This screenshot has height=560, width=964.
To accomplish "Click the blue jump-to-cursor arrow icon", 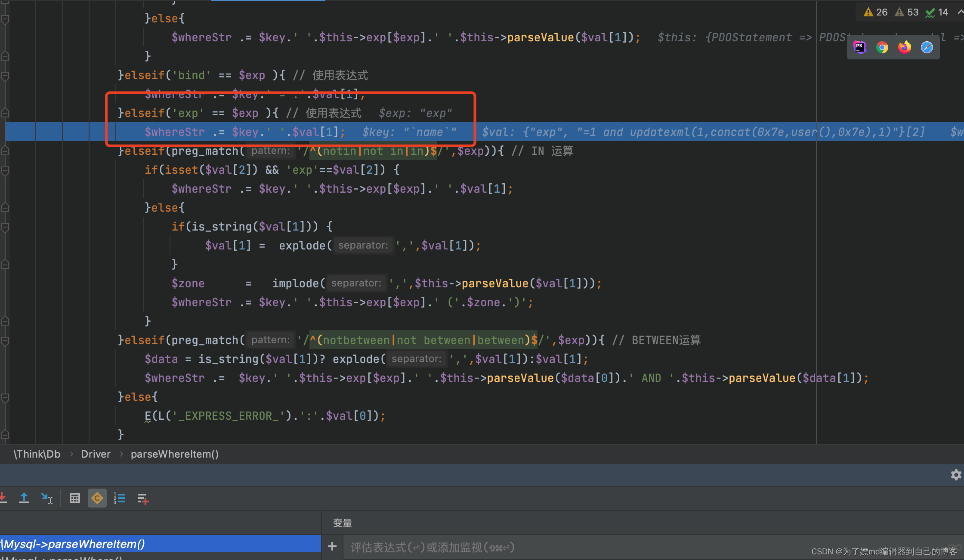I will pos(47,498).
